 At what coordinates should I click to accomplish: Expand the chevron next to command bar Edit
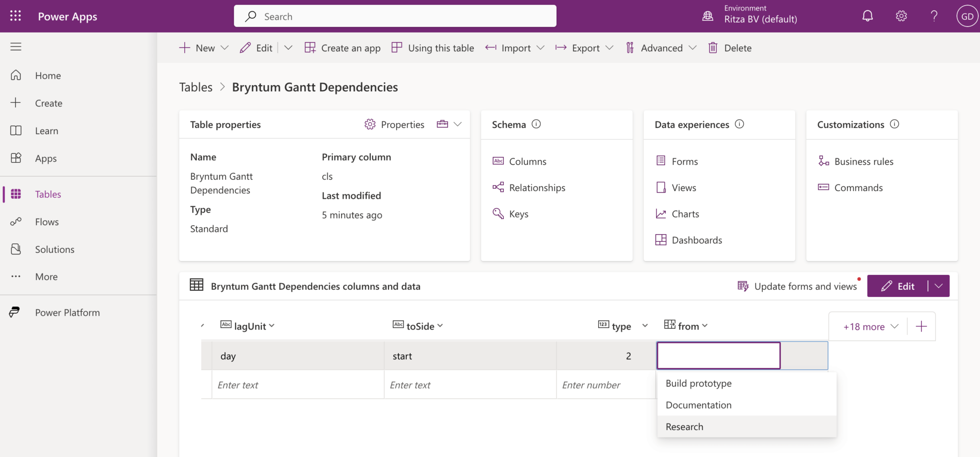point(288,48)
